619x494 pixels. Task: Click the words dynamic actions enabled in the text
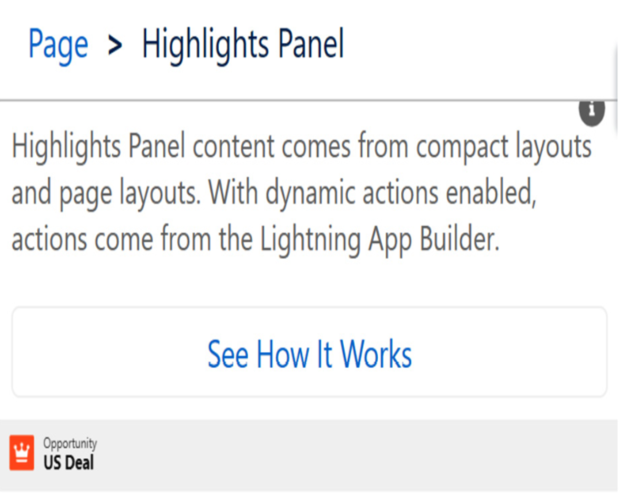[x=401, y=193]
